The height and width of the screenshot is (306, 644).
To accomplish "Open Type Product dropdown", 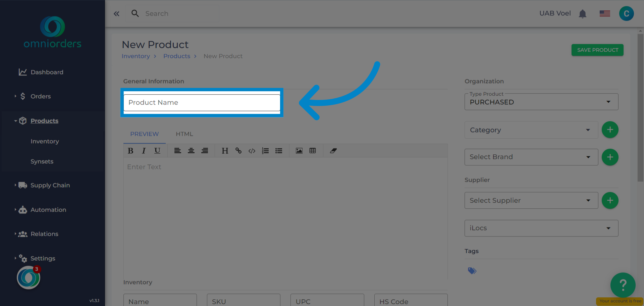I will [541, 102].
